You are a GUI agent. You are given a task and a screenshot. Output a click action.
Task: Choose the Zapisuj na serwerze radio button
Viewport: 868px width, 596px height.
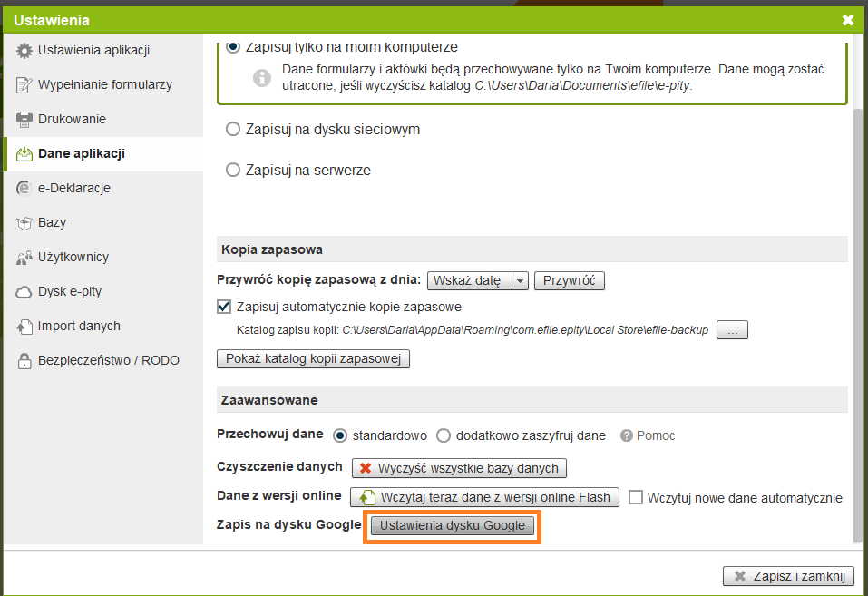click(233, 171)
